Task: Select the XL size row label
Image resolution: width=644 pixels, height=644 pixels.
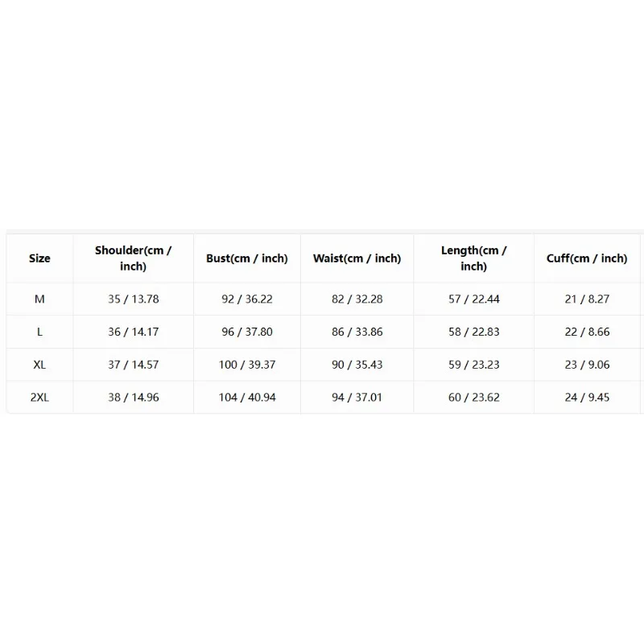Action: (x=39, y=365)
